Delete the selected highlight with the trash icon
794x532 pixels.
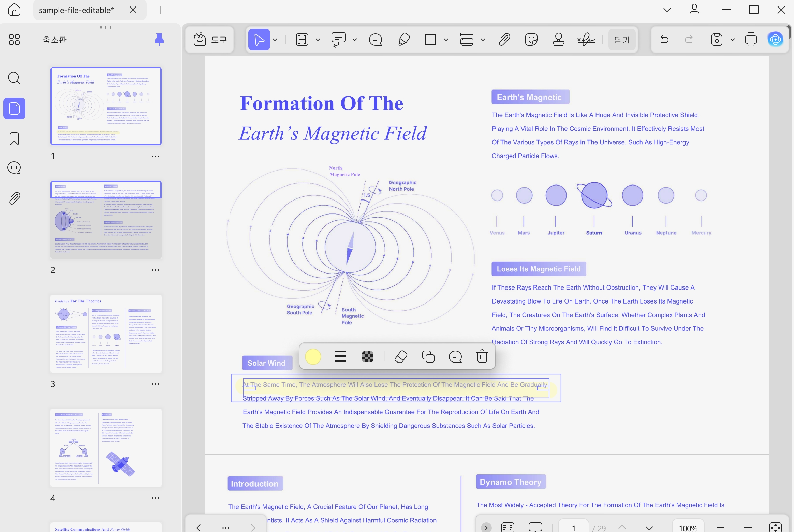(x=482, y=357)
